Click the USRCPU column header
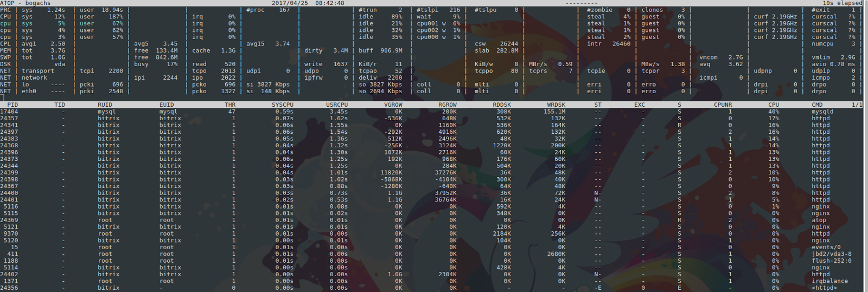 pyautogui.click(x=337, y=105)
